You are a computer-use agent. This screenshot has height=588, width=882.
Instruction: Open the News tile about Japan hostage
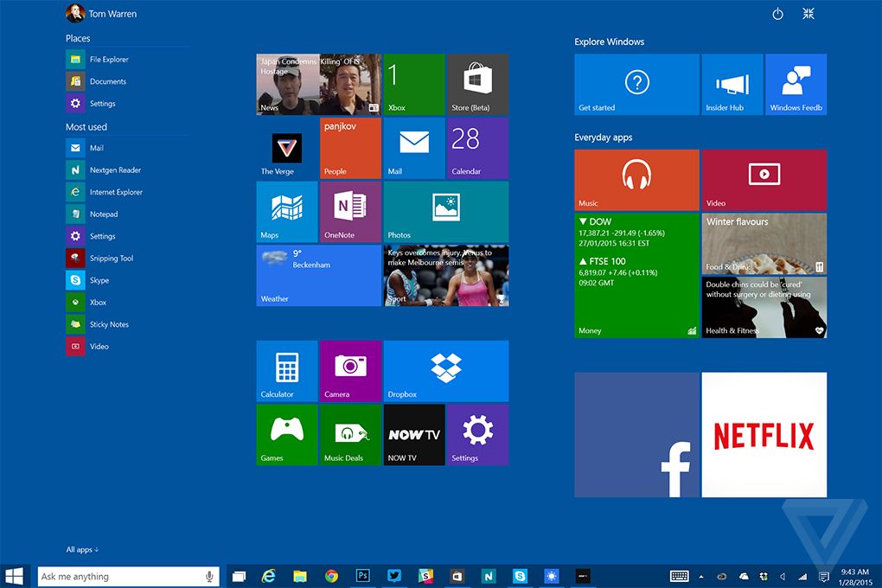(319, 85)
